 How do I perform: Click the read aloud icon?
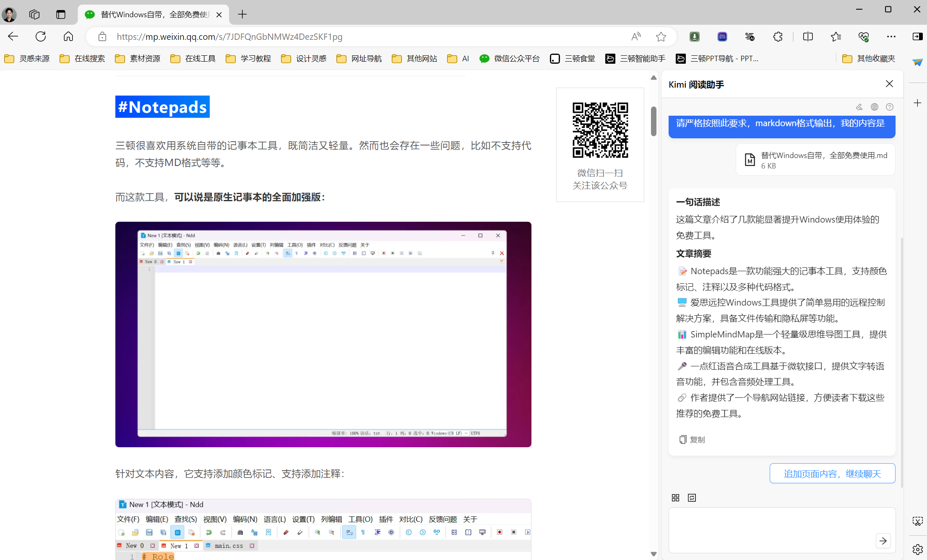tap(636, 36)
